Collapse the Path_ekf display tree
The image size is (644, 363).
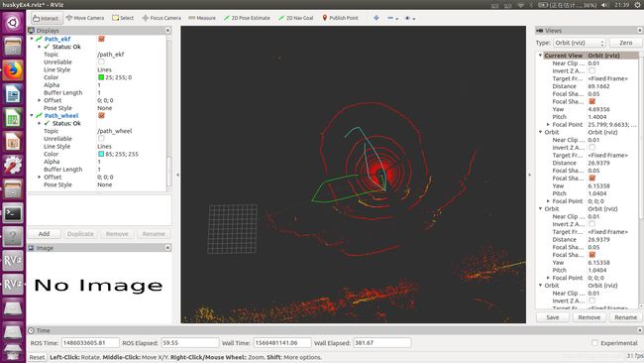point(32,39)
